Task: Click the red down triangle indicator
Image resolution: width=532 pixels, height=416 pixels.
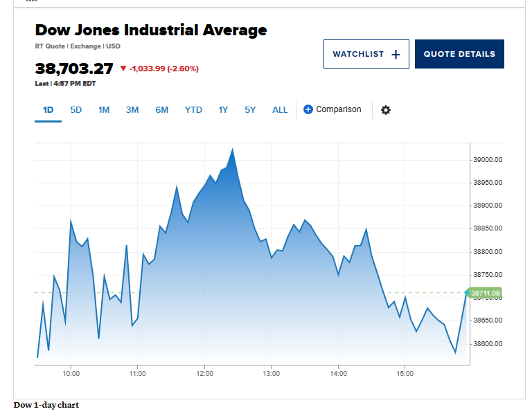Action: (123, 69)
